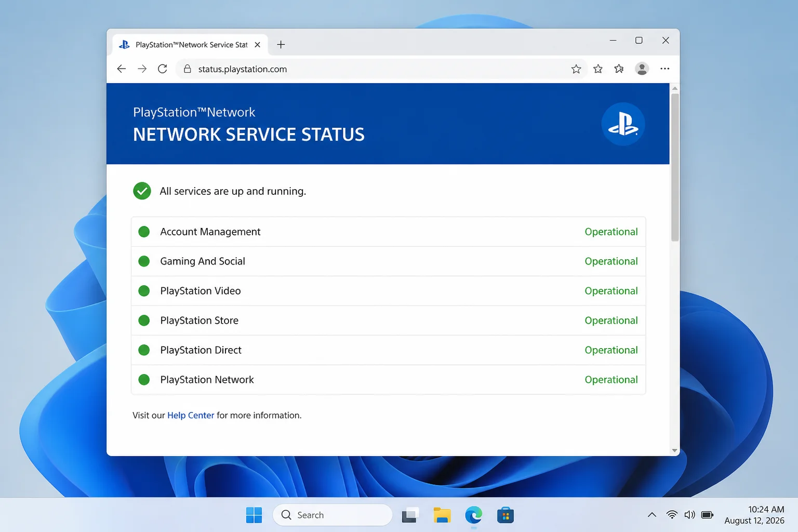Open Wi-Fi network settings in system tray
This screenshot has height=532, width=798.
[x=672, y=515]
